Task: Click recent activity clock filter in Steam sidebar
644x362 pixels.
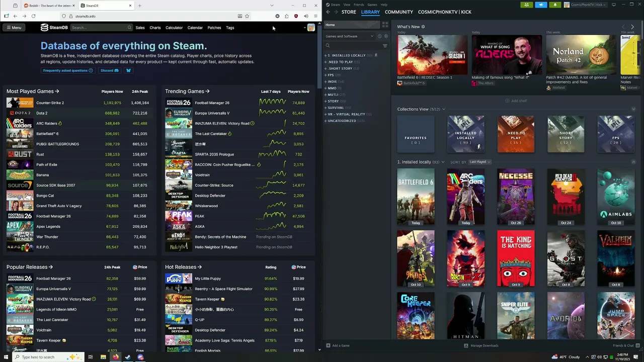Action: (x=379, y=36)
